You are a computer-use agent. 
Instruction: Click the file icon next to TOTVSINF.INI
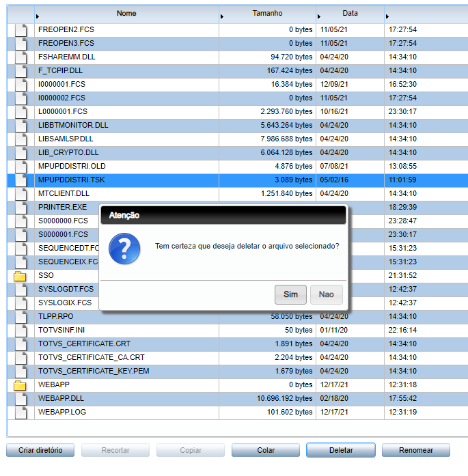(20, 331)
